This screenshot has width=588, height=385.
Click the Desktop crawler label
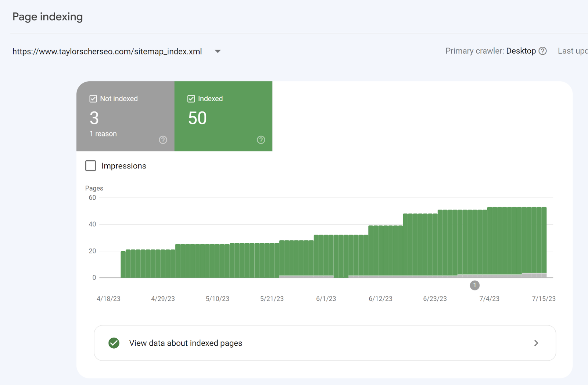(521, 51)
